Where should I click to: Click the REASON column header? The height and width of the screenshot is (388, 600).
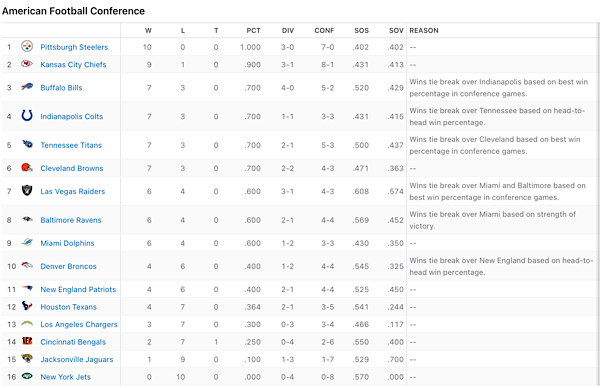[x=424, y=31]
